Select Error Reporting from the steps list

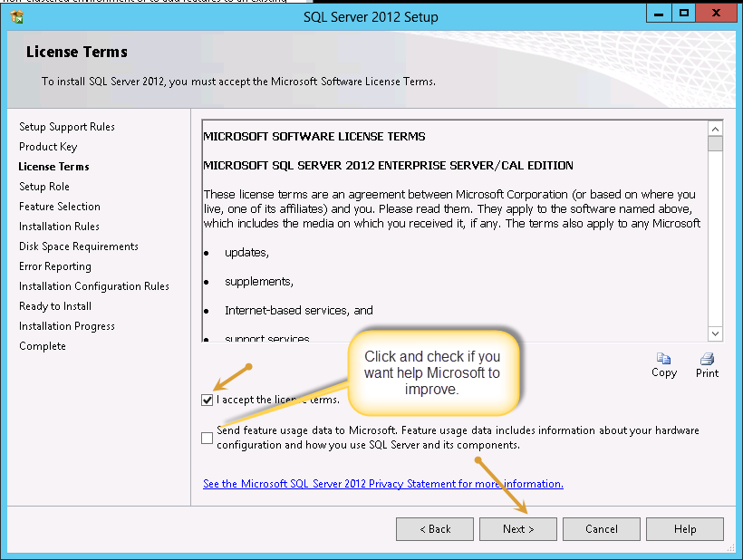56,266
